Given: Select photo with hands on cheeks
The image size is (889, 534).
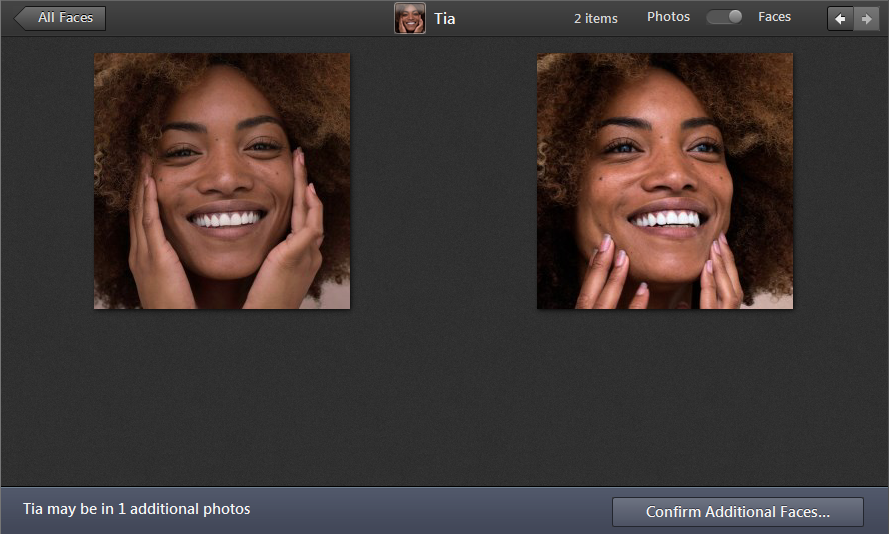Looking at the screenshot, I should [x=222, y=181].
